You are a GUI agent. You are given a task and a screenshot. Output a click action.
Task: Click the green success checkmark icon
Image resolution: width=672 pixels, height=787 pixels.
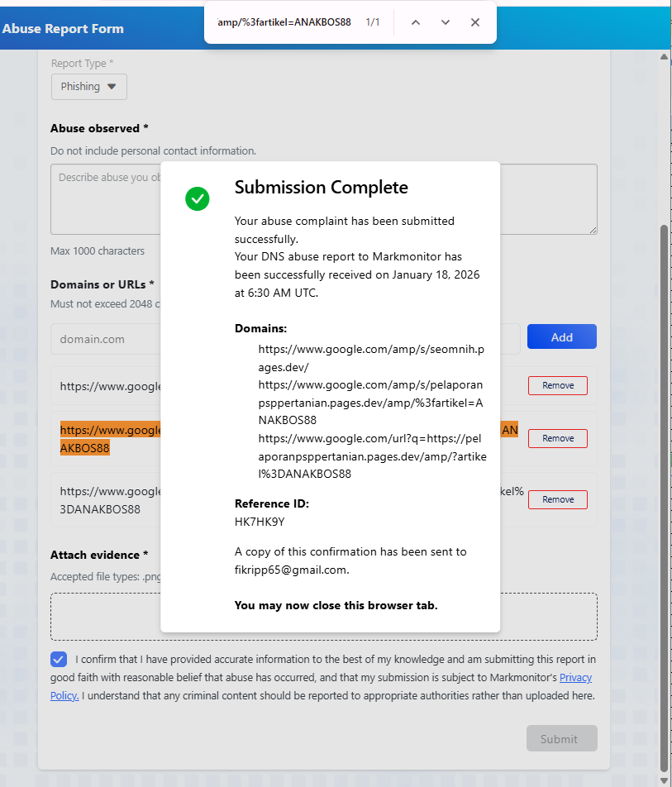pyautogui.click(x=198, y=198)
